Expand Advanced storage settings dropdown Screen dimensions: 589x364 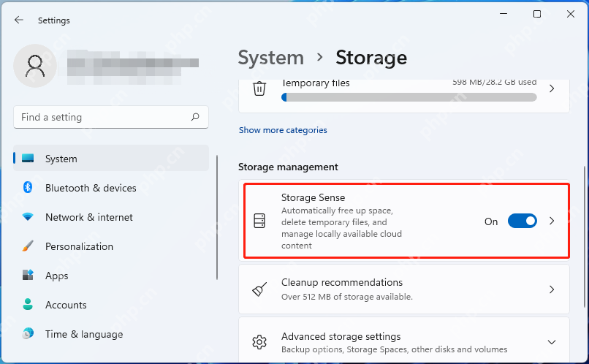(552, 342)
